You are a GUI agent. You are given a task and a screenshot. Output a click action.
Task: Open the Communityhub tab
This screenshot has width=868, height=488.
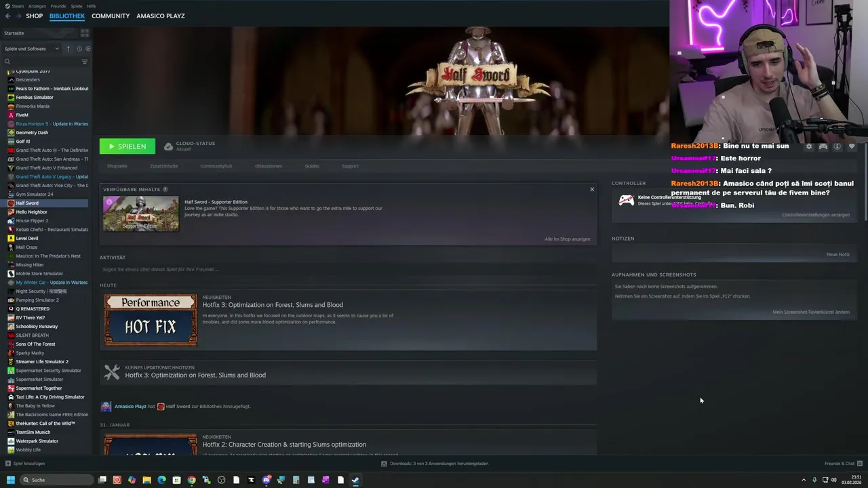216,166
